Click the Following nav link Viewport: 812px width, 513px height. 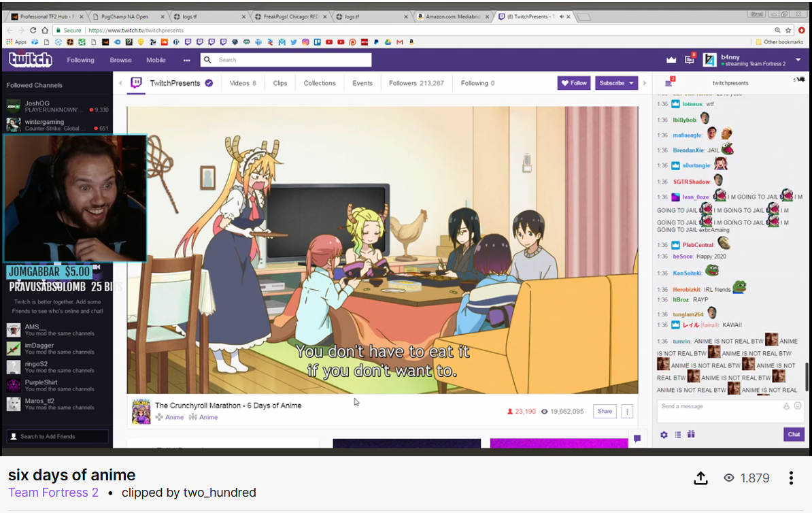tap(80, 60)
